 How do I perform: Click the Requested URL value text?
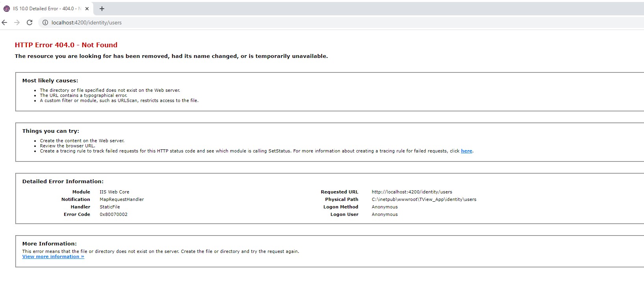click(x=412, y=192)
